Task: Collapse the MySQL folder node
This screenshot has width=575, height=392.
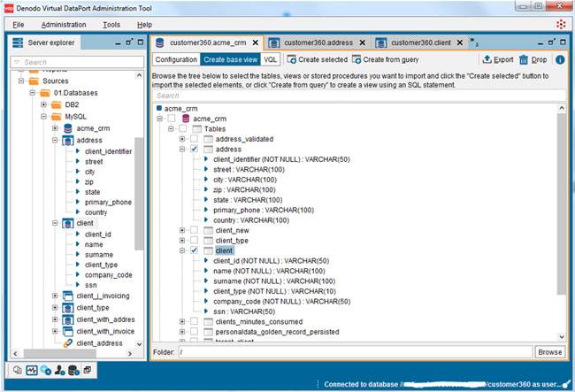Action: (43, 117)
